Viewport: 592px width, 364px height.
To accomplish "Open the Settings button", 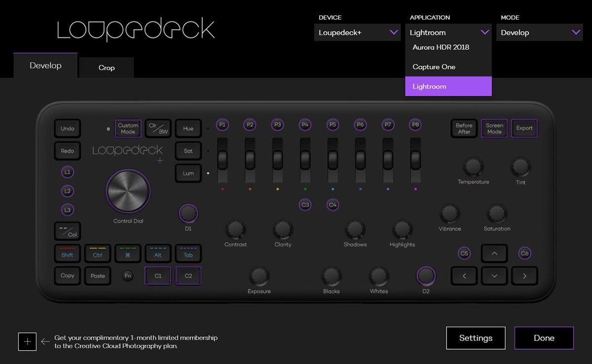I will (x=476, y=338).
